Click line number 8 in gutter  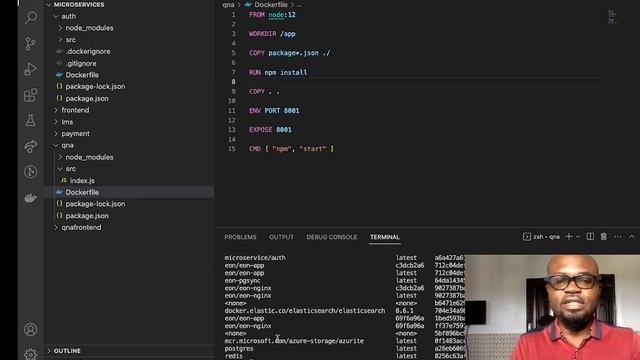pyautogui.click(x=233, y=82)
